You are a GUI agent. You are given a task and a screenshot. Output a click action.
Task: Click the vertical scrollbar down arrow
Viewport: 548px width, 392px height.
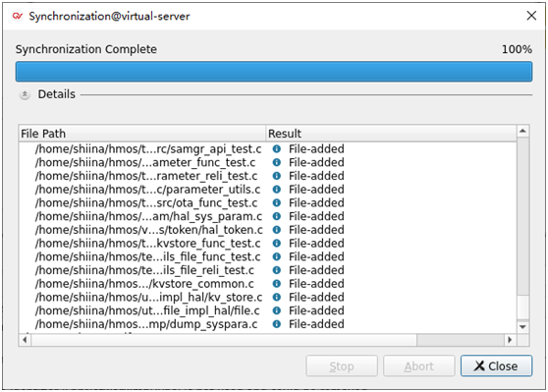pos(522,327)
